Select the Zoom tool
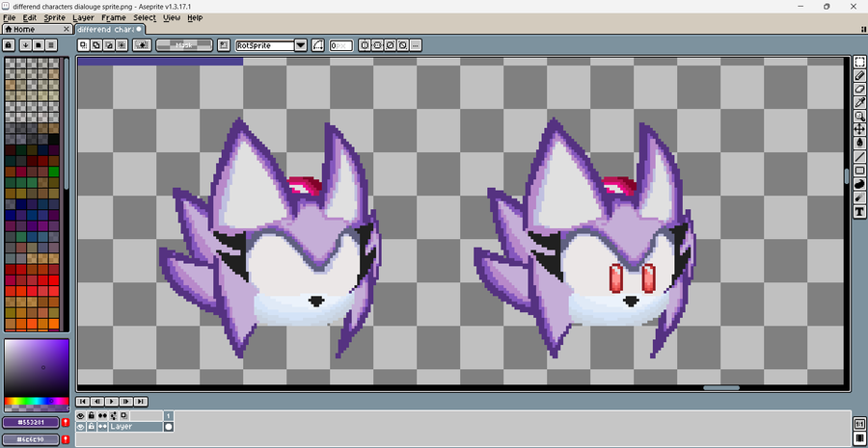The image size is (868, 448). [859, 117]
